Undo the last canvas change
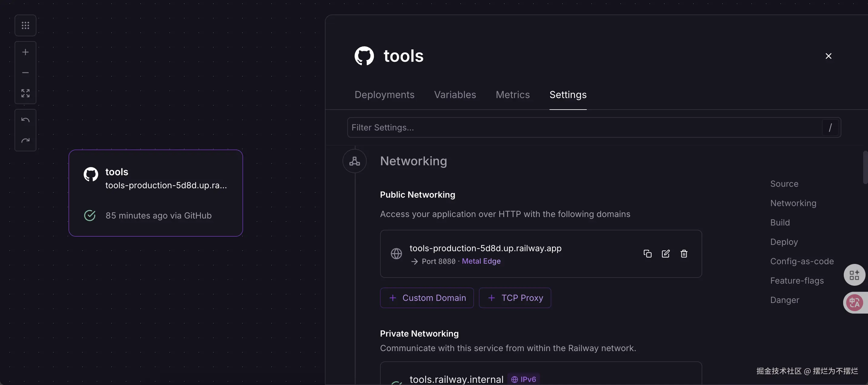 pyautogui.click(x=25, y=120)
